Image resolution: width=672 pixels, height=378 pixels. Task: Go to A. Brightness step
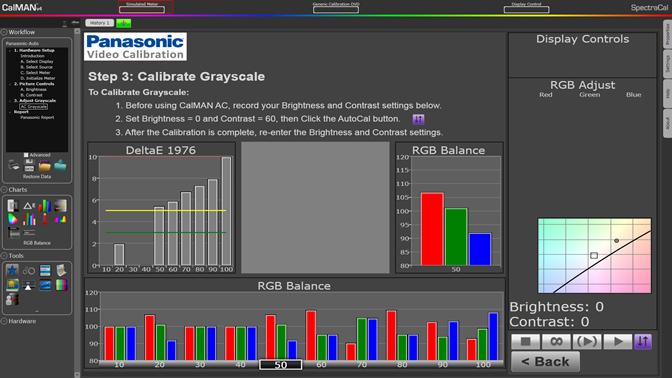[33, 90]
